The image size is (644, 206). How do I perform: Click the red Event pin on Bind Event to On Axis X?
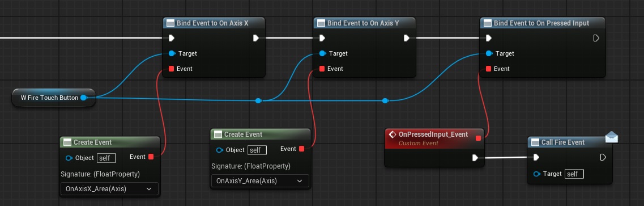point(171,69)
